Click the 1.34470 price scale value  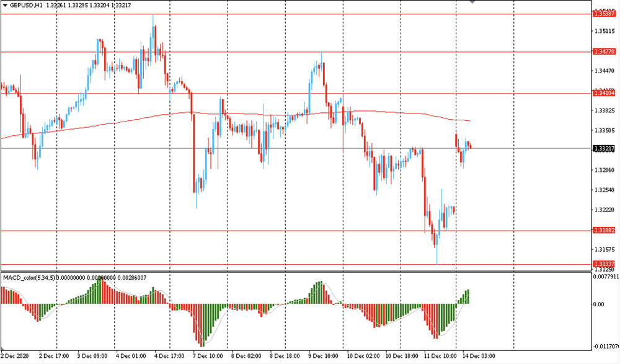pyautogui.click(x=604, y=71)
